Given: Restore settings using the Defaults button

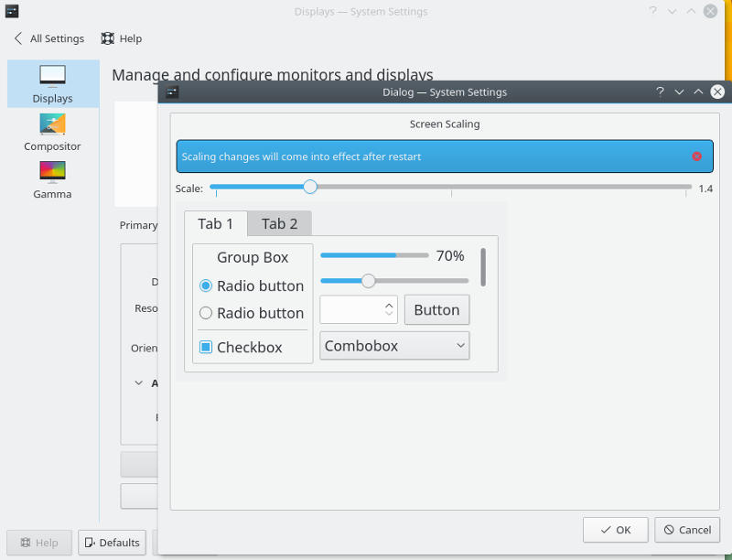Looking at the screenshot, I should pyautogui.click(x=111, y=542).
